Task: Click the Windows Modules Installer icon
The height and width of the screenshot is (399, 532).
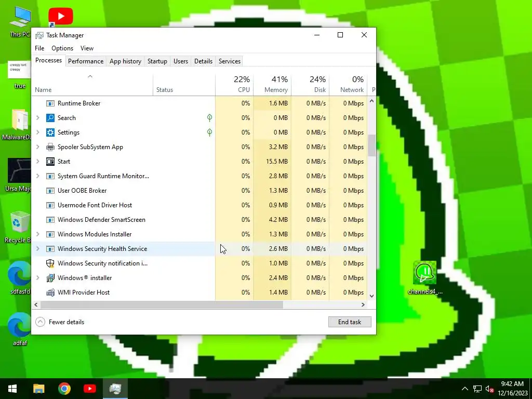Action: click(x=50, y=235)
